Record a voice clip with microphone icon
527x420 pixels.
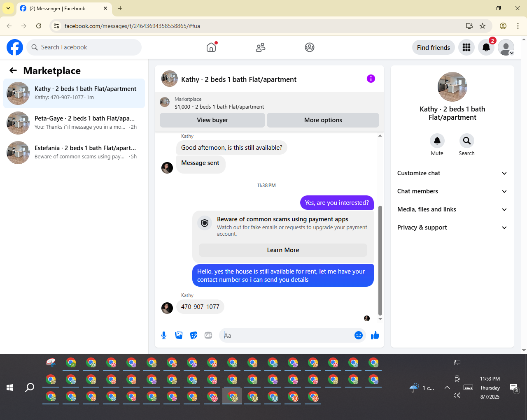(164, 335)
